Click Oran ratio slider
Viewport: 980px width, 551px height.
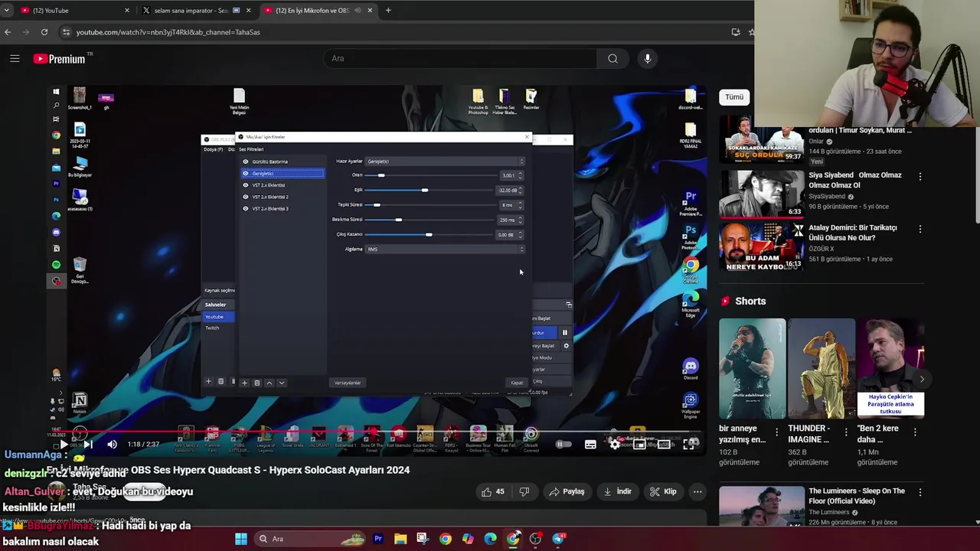tap(430, 175)
